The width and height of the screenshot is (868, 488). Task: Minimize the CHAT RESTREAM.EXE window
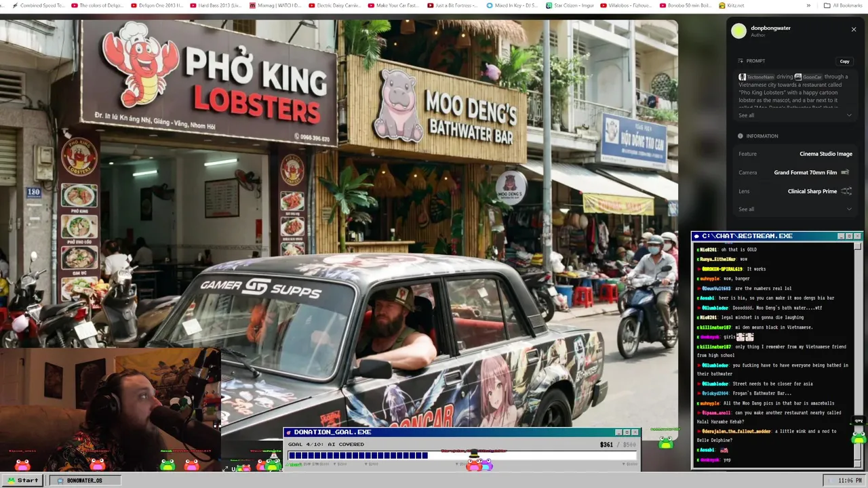pyautogui.click(x=841, y=236)
